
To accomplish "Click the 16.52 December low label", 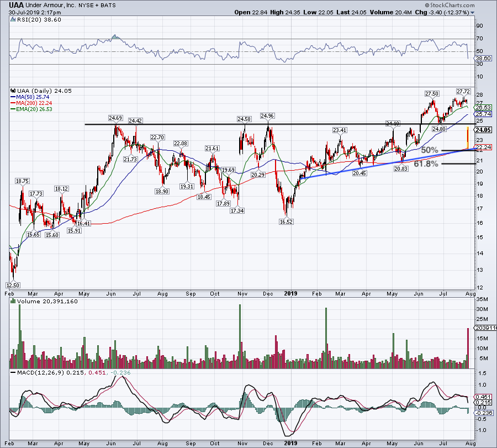I will click(x=286, y=222).
